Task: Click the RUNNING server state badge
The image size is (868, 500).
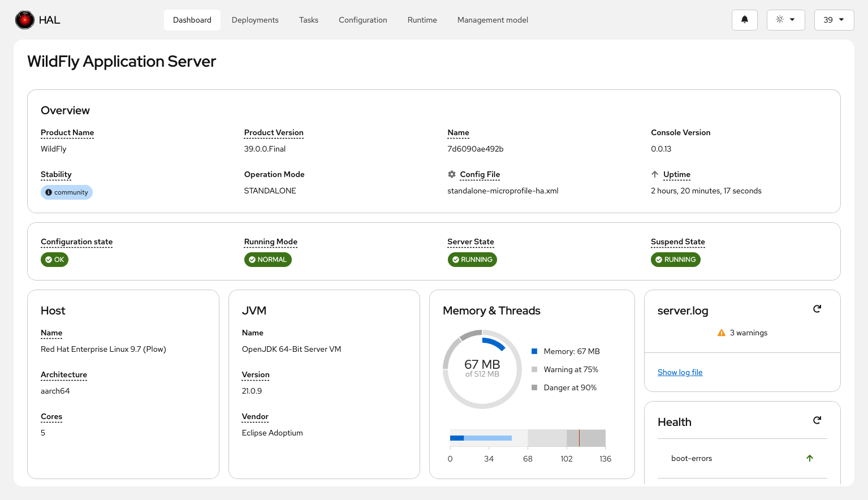Action: 472,260
